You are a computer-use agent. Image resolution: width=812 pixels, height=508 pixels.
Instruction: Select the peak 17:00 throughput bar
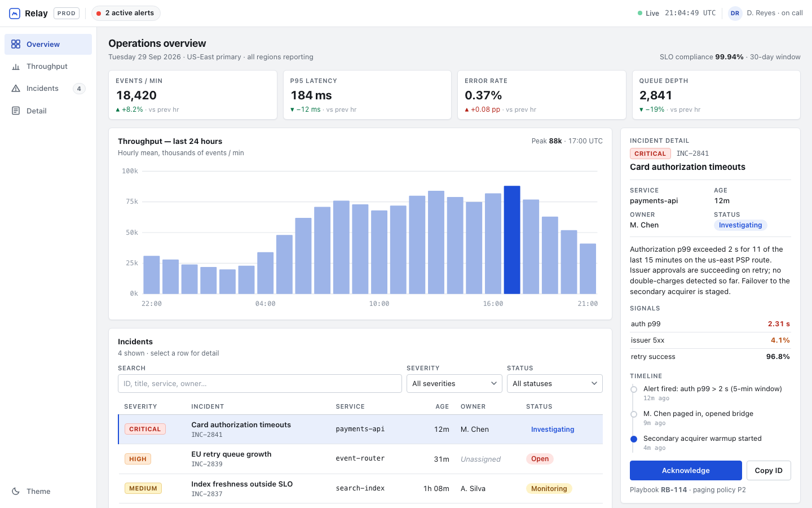512,240
